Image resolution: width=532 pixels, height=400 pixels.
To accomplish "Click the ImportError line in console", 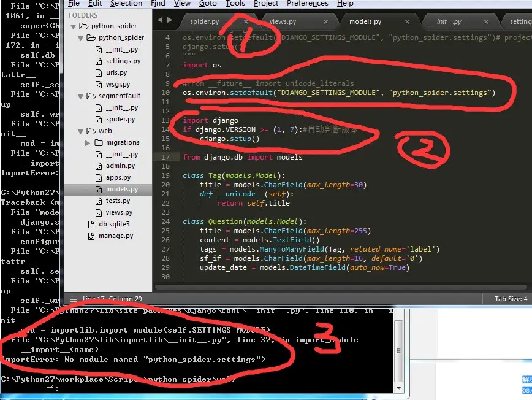I will 133,360.
